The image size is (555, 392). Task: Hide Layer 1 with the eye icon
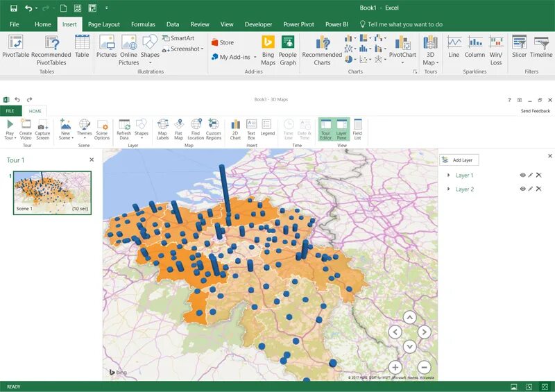(522, 175)
